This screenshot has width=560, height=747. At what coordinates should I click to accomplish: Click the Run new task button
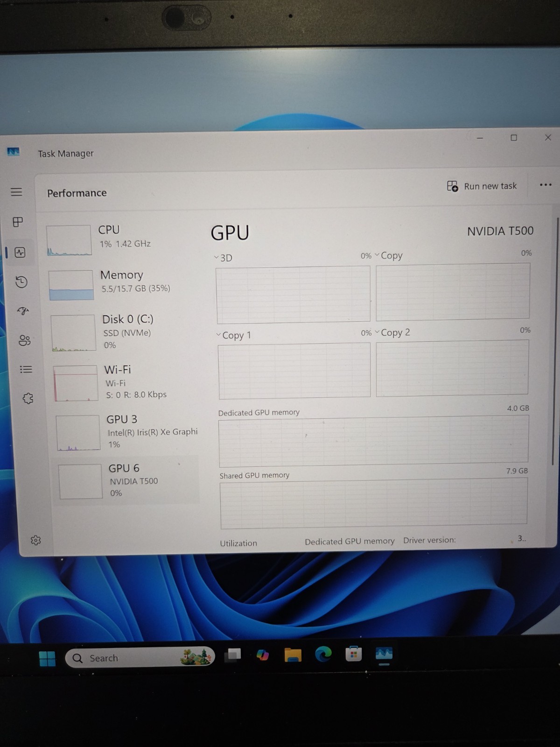482,186
